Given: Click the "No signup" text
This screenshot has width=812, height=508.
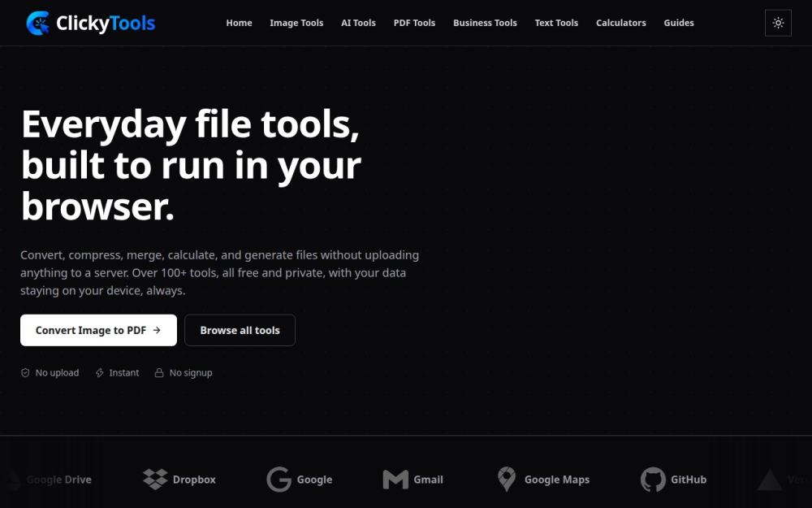Looking at the screenshot, I should tap(191, 373).
